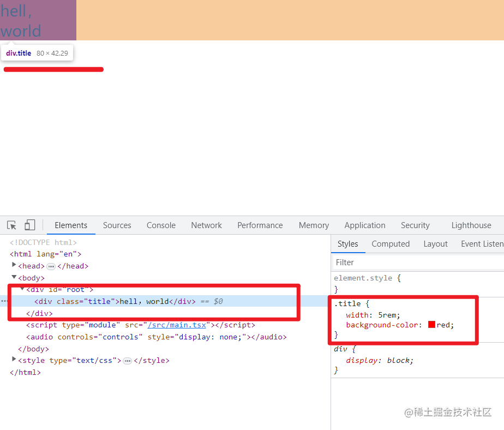Select the Styles sidebar tab
This screenshot has width=504, height=430.
[x=348, y=244]
